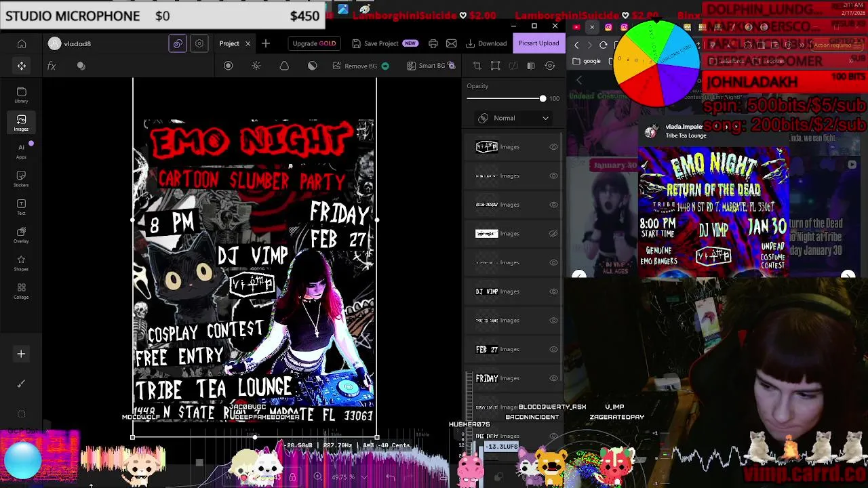Reload page in browser window
868x488 pixels.
click(604, 45)
